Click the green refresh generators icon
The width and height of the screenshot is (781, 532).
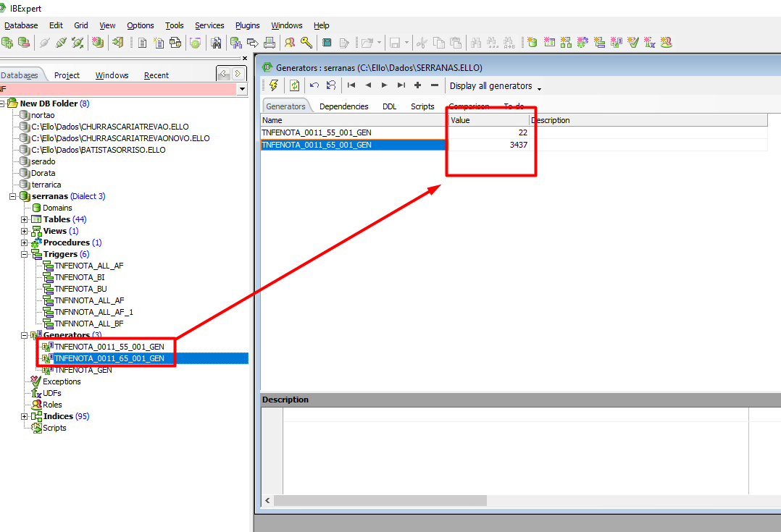coord(294,85)
